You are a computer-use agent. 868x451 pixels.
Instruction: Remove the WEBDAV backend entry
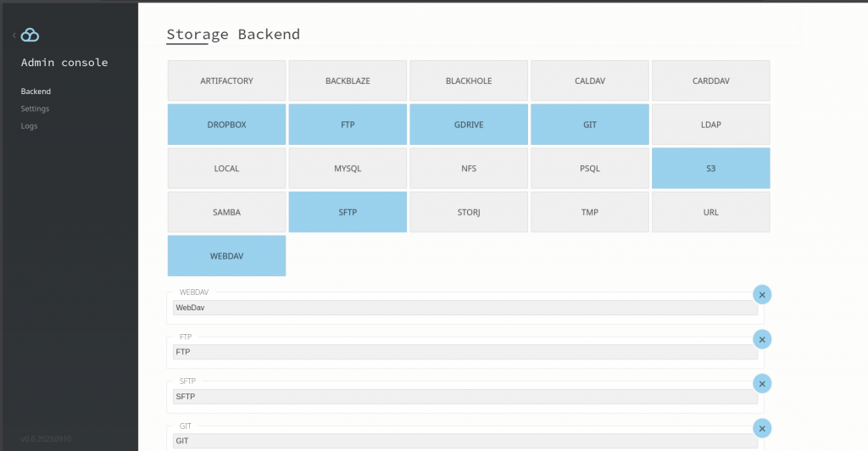pos(762,295)
